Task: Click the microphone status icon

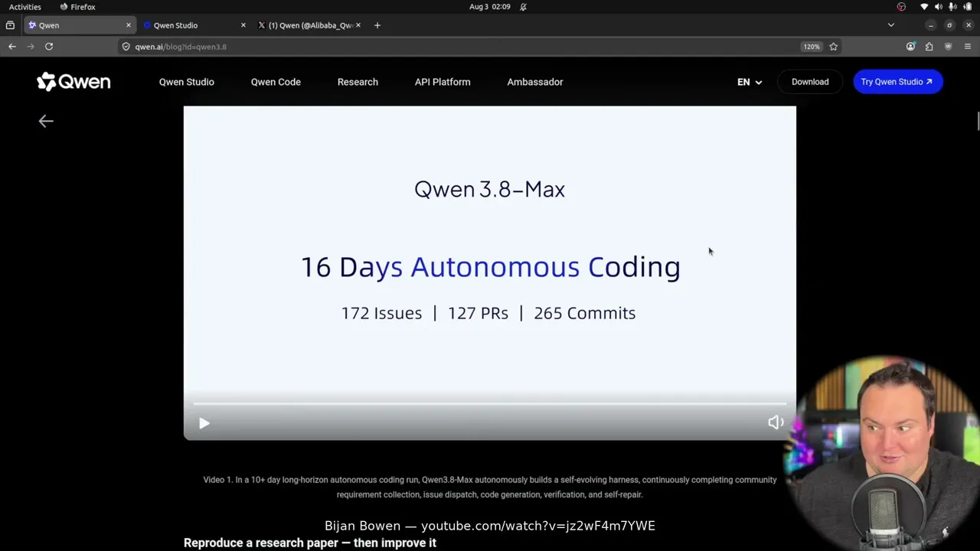Action: 952,7
